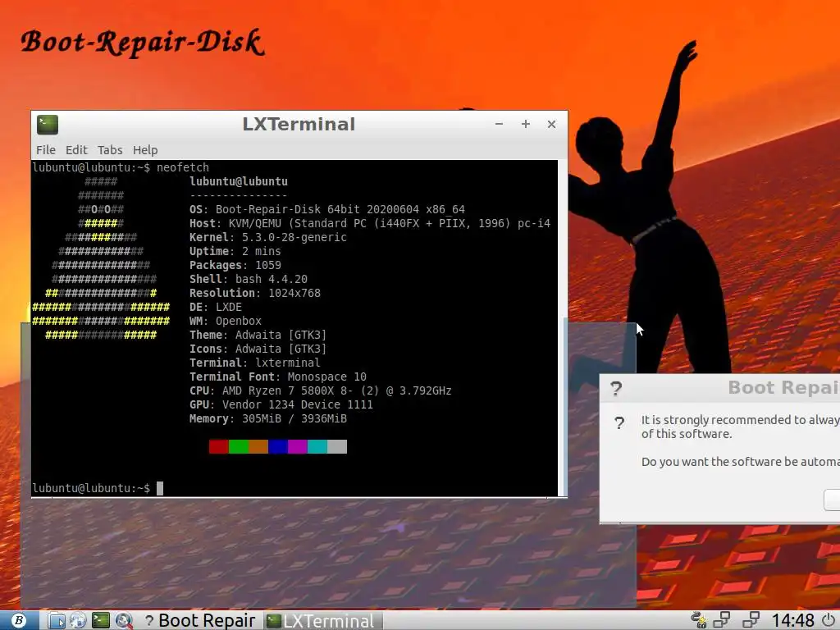Viewport: 840px width, 630px height.
Task: Click the OS: Boot-Repair-Disk 64bit line
Action: 326,209
